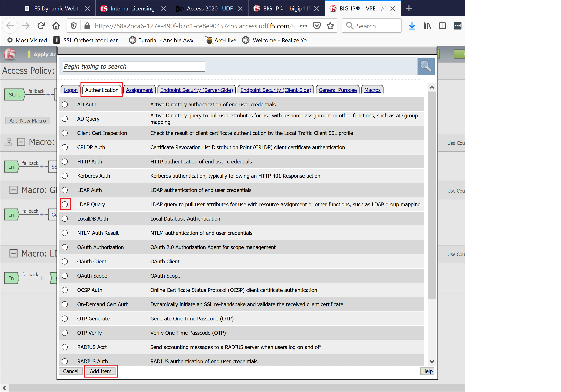Click the Start node in policy
This screenshot has width=561, height=392.
[14, 95]
